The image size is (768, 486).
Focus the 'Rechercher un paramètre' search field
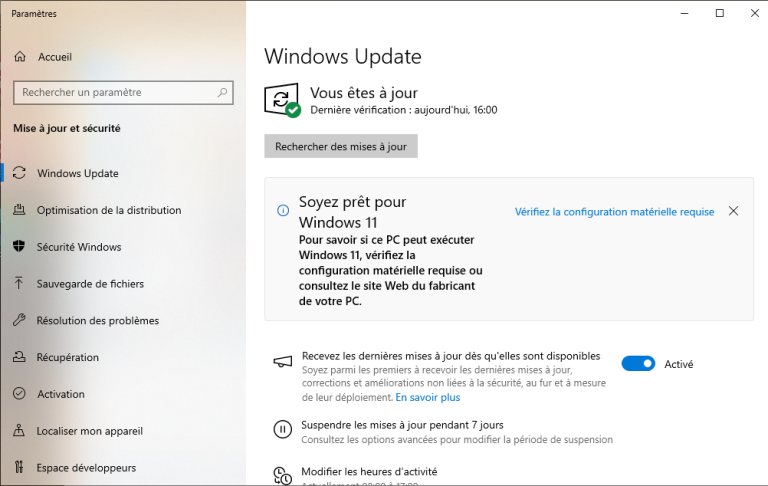pyautogui.click(x=123, y=93)
